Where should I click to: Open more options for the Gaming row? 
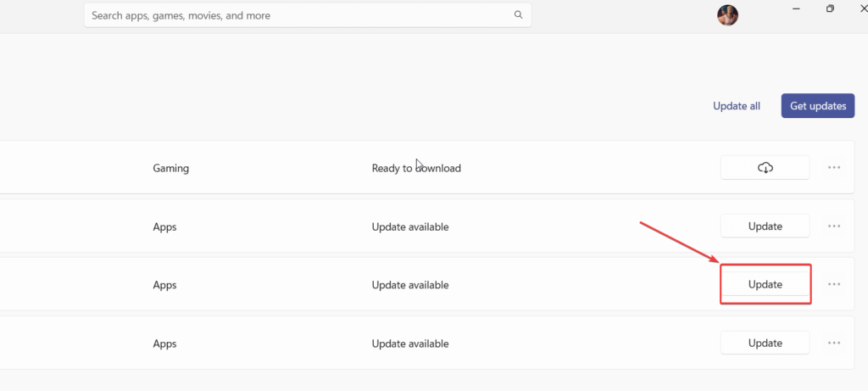pos(834,168)
